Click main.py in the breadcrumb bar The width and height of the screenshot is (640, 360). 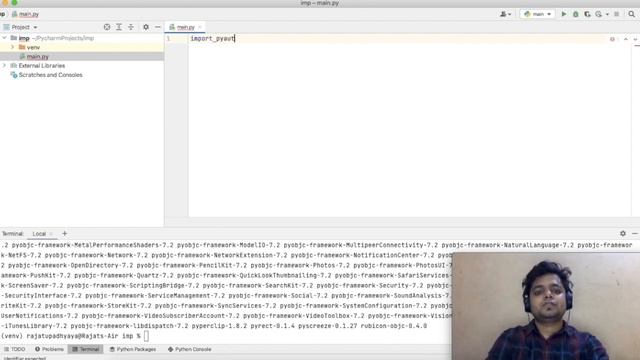click(29, 14)
